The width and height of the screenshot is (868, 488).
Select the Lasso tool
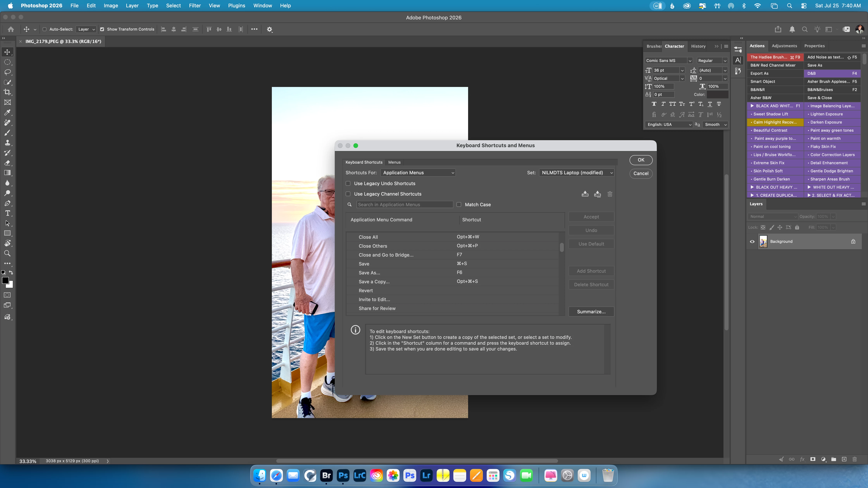(7, 72)
